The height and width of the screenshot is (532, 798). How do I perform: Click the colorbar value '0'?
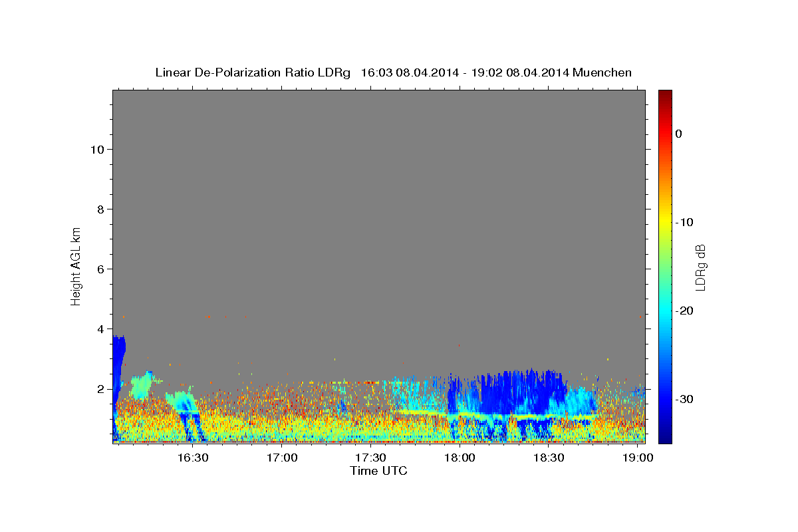coord(678,134)
